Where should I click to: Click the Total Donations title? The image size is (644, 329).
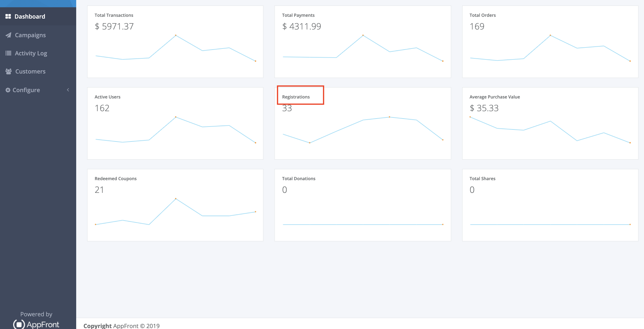coord(298,179)
